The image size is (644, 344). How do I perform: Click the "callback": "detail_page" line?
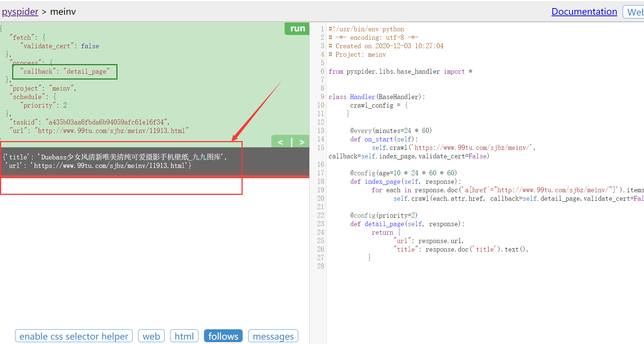pyautogui.click(x=65, y=71)
